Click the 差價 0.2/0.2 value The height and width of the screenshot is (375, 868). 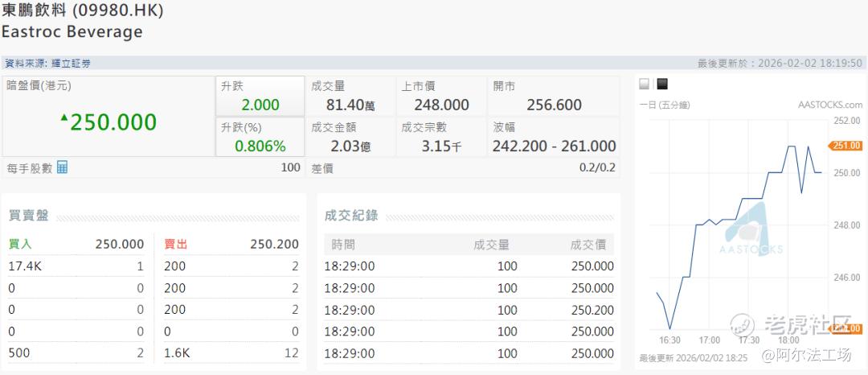[x=597, y=168]
